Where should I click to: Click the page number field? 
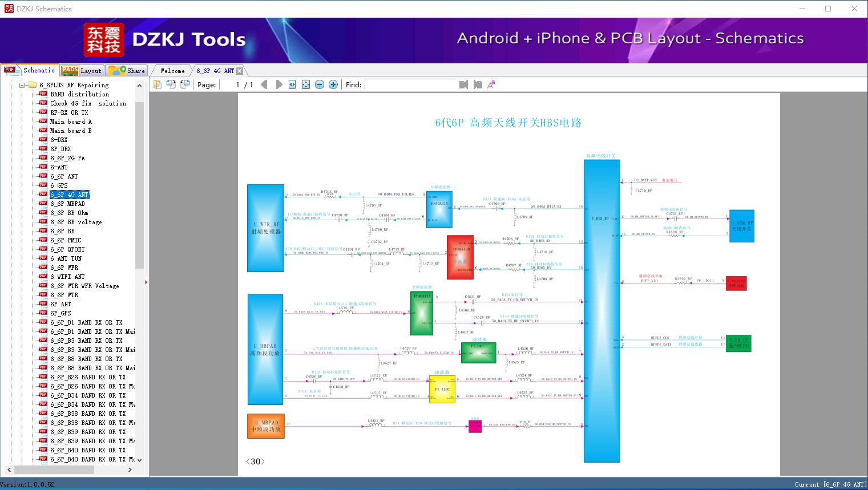click(x=231, y=84)
